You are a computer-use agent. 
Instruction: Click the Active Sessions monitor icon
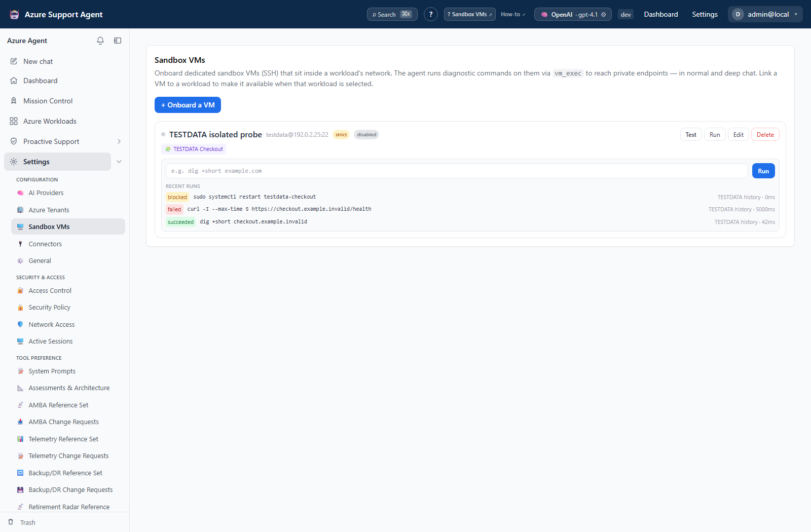pos(20,341)
